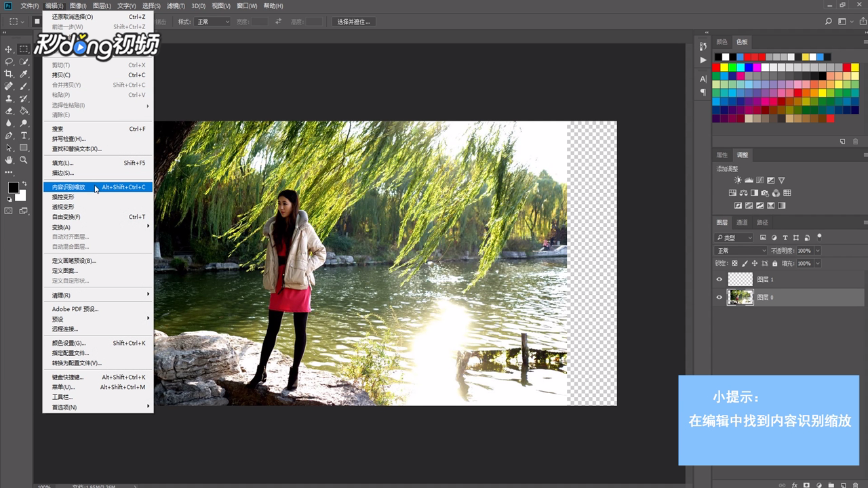Switch to the 通道 tab
The height and width of the screenshot is (488, 868).
pos(742,222)
